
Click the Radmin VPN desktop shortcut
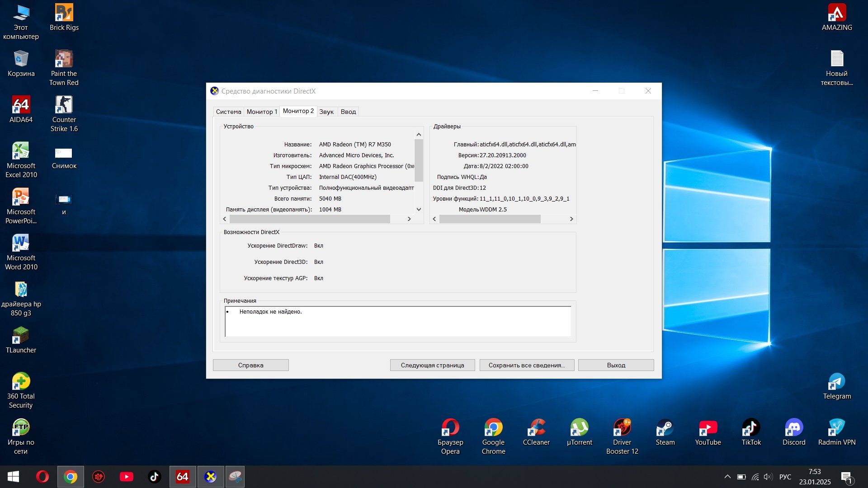tap(837, 432)
